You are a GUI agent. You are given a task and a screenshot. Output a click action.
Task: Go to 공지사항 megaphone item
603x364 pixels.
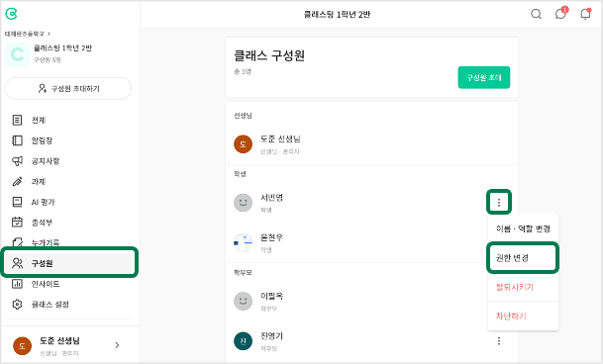pyautogui.click(x=36, y=161)
